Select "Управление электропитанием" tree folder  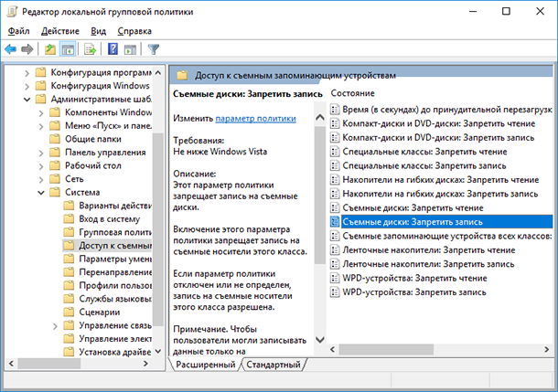click(115, 339)
